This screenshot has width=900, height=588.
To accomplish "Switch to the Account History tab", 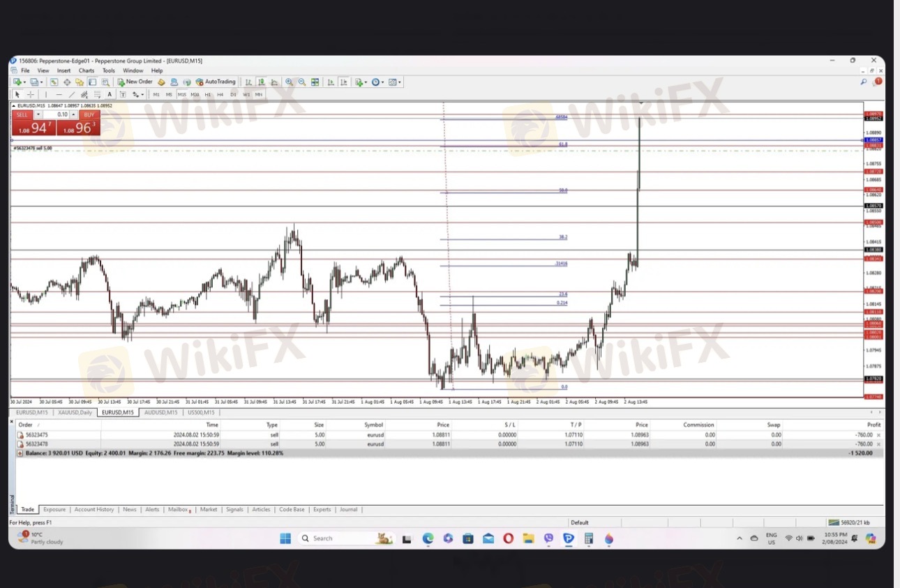I will click(93, 510).
